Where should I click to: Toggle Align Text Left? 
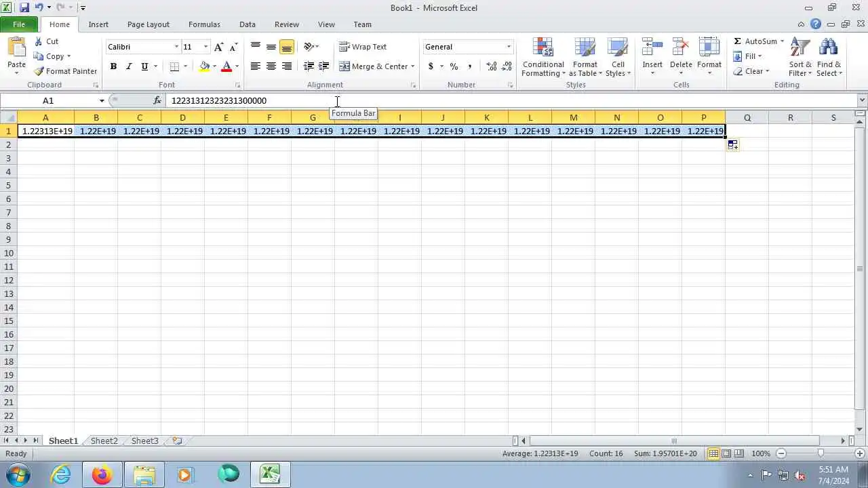click(256, 66)
